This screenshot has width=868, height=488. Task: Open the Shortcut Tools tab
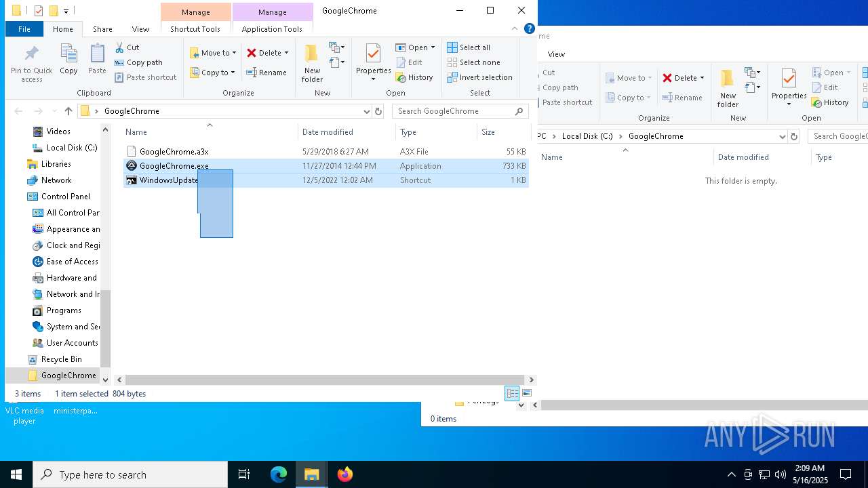195,29
